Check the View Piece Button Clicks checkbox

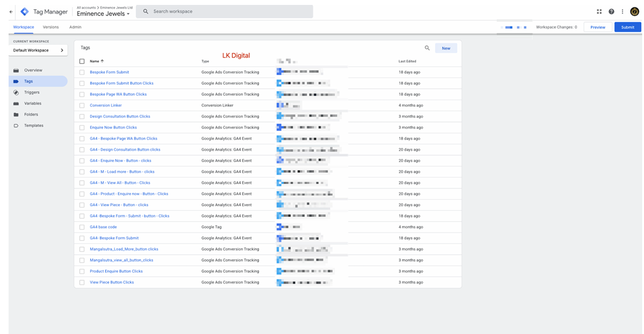pos(82,282)
